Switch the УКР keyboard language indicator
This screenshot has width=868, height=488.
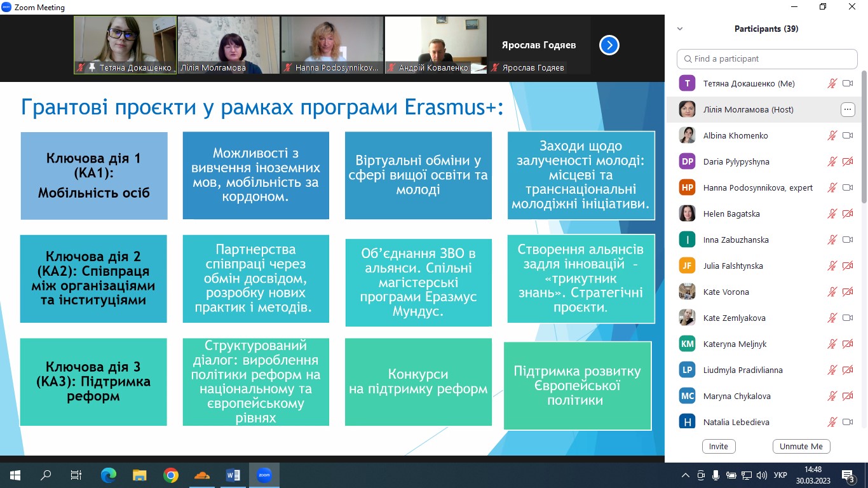(781, 475)
